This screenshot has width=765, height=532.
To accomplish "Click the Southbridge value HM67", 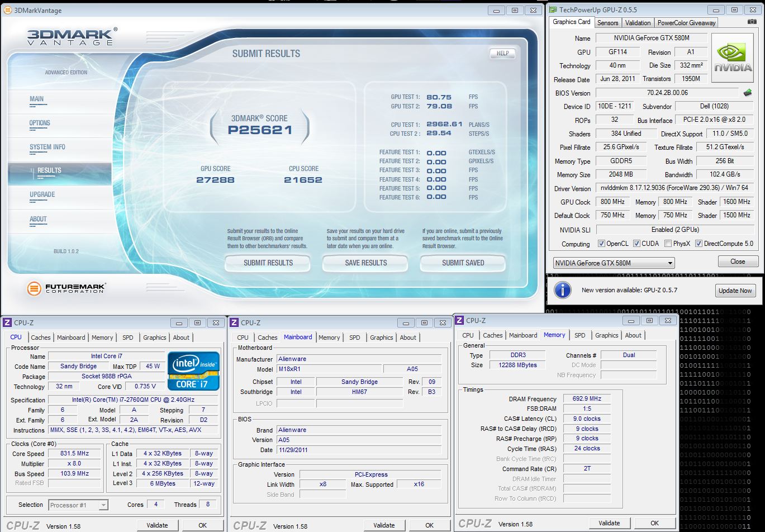I will point(359,392).
